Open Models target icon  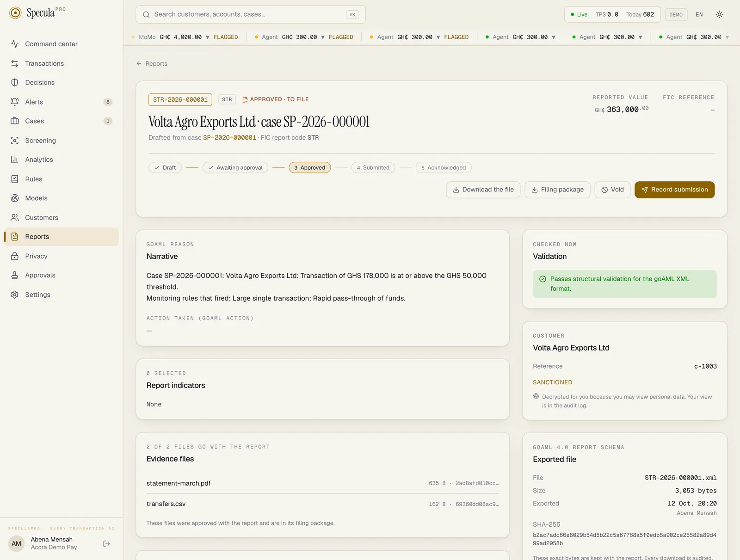tap(15, 198)
